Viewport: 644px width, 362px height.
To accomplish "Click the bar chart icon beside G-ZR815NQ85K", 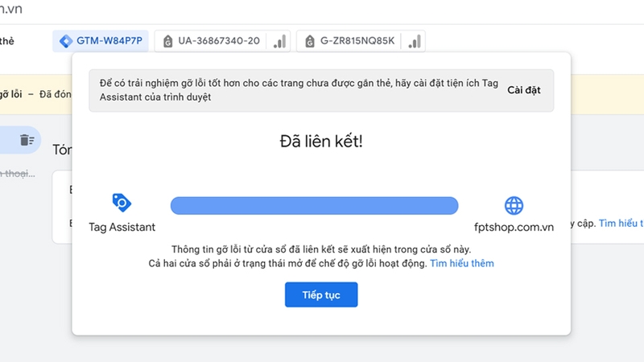I will [415, 41].
